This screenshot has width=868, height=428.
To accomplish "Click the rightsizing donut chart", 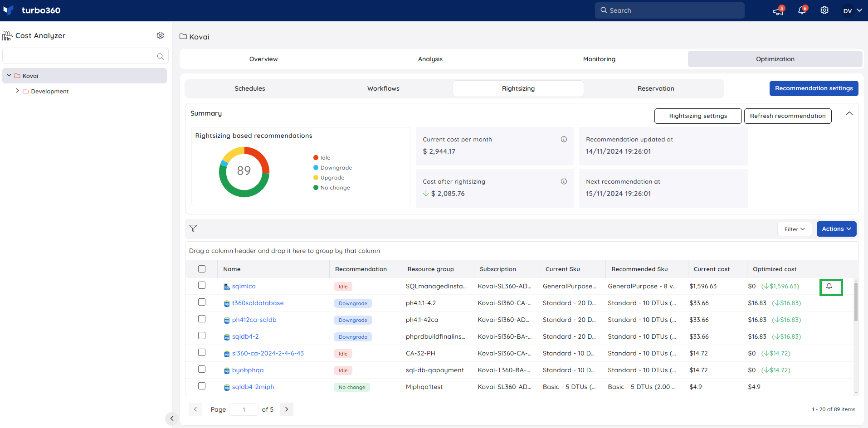I will (x=244, y=172).
